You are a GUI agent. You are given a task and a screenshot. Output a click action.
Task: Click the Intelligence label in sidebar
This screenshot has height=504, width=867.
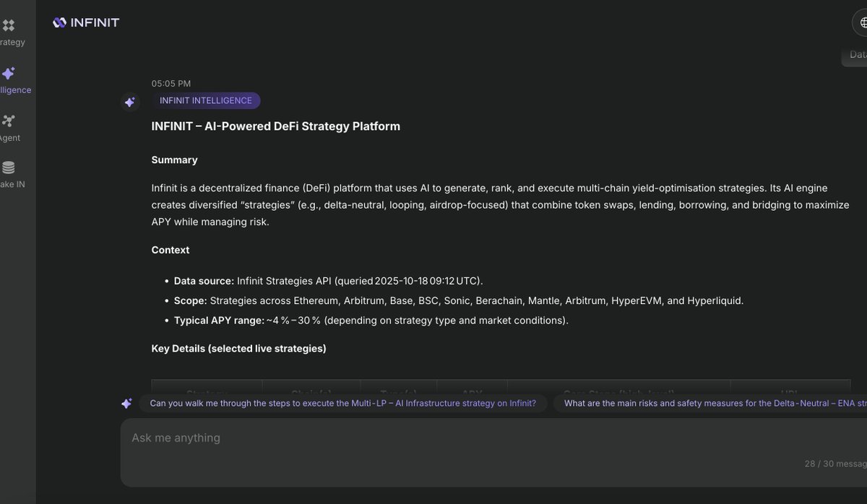pyautogui.click(x=15, y=90)
